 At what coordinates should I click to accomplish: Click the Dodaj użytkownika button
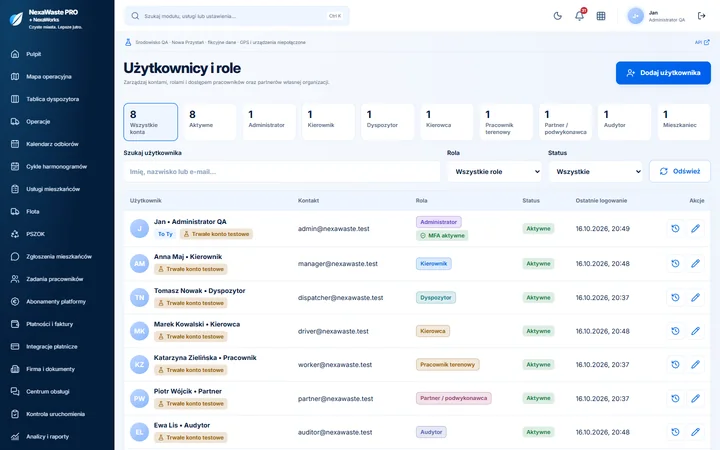click(x=663, y=73)
